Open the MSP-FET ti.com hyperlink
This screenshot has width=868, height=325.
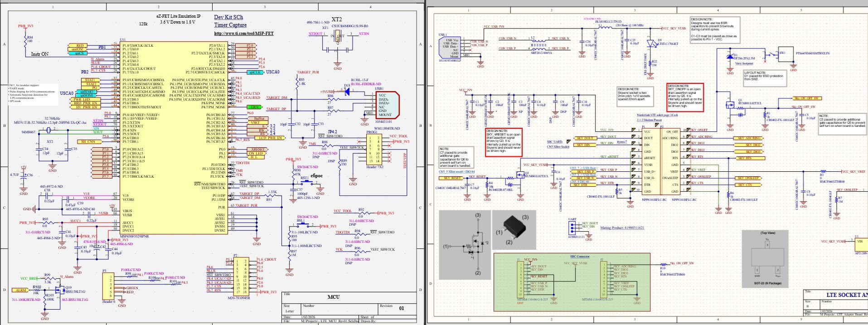244,34
